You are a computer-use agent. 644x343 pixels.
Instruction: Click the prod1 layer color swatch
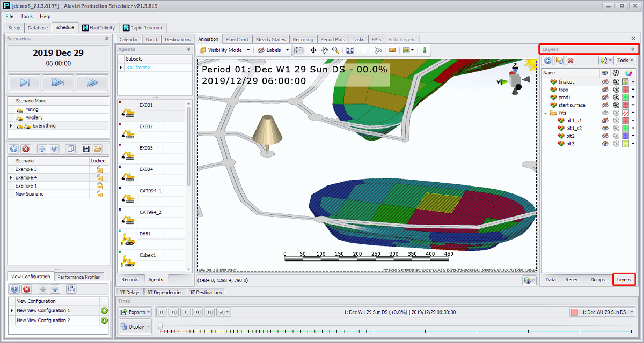point(625,98)
